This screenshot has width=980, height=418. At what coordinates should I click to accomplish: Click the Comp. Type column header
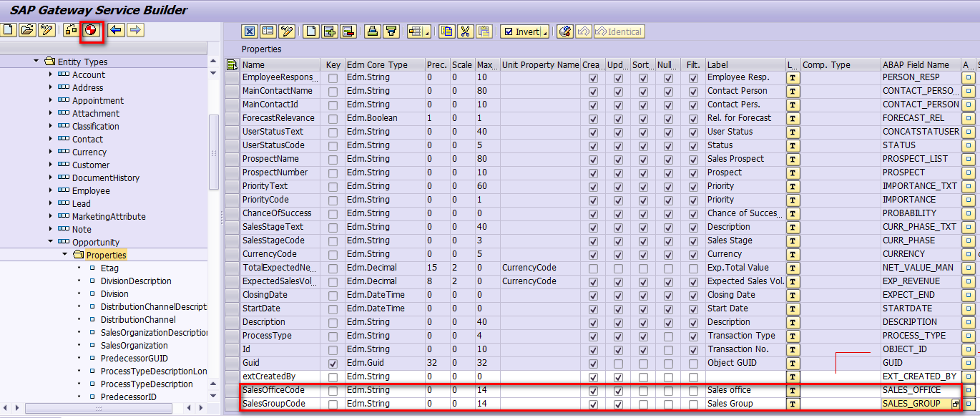tap(841, 64)
